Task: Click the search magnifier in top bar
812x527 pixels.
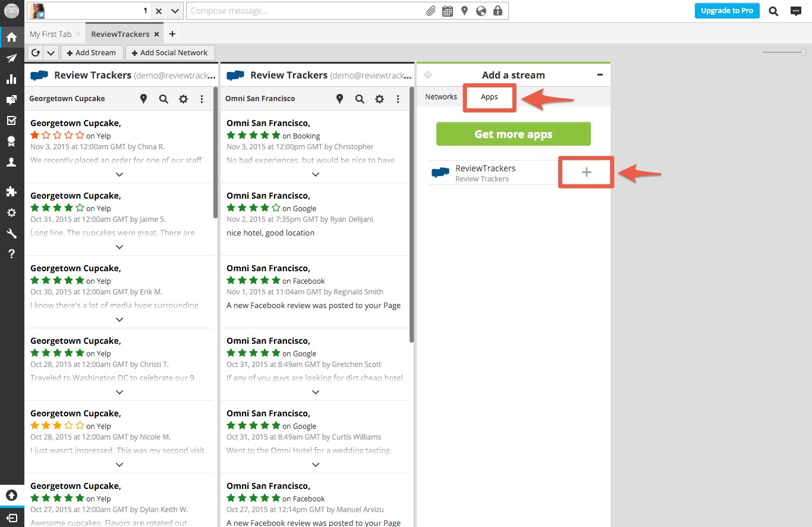Action: [773, 11]
